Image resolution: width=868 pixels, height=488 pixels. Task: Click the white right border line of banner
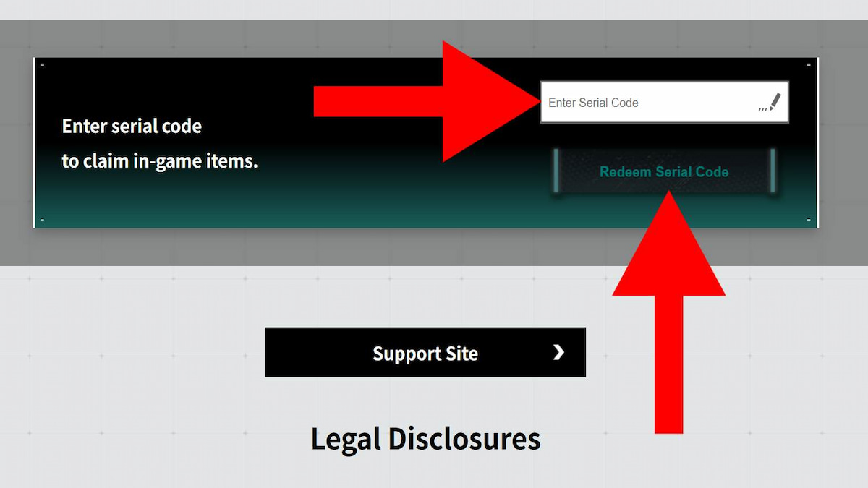(817, 142)
